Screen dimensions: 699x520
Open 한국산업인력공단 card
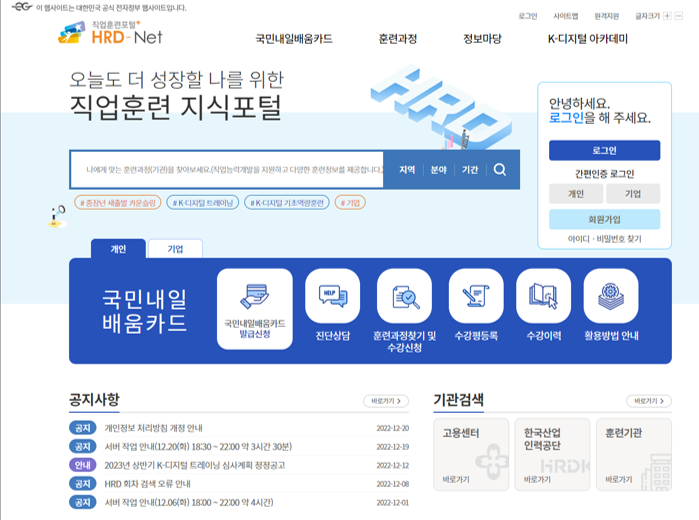[x=552, y=454]
